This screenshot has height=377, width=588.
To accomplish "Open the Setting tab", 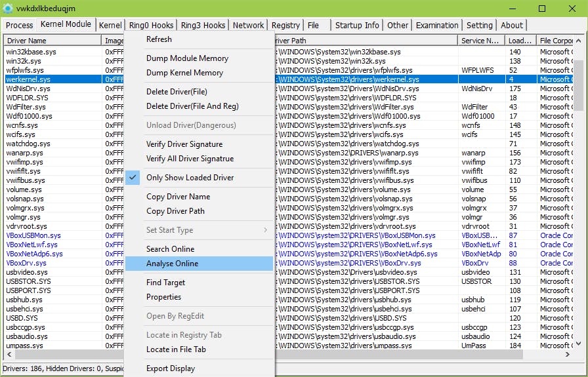I will [479, 26].
